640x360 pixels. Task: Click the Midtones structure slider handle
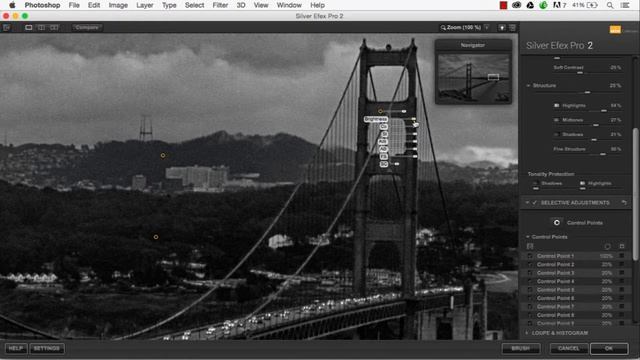click(x=596, y=125)
